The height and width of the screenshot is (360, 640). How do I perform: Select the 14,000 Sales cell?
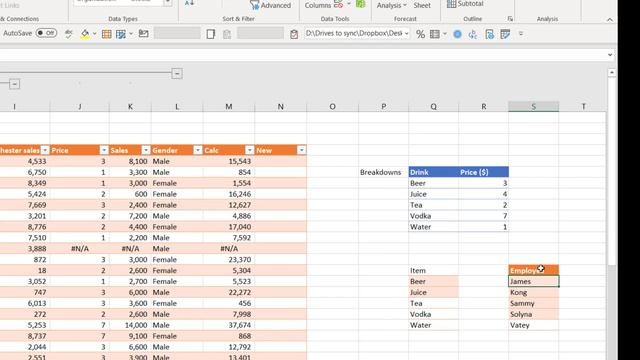130,325
